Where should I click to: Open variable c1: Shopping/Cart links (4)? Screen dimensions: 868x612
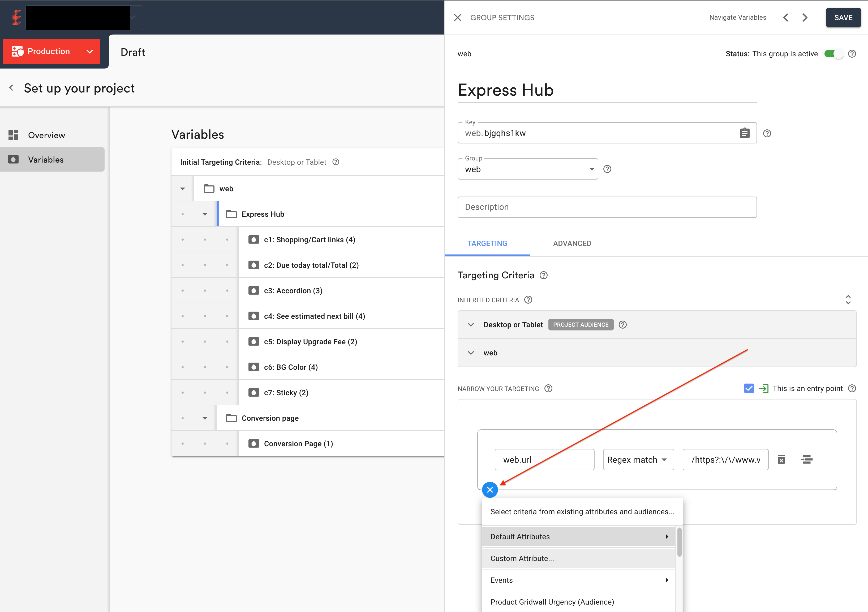[342, 239]
